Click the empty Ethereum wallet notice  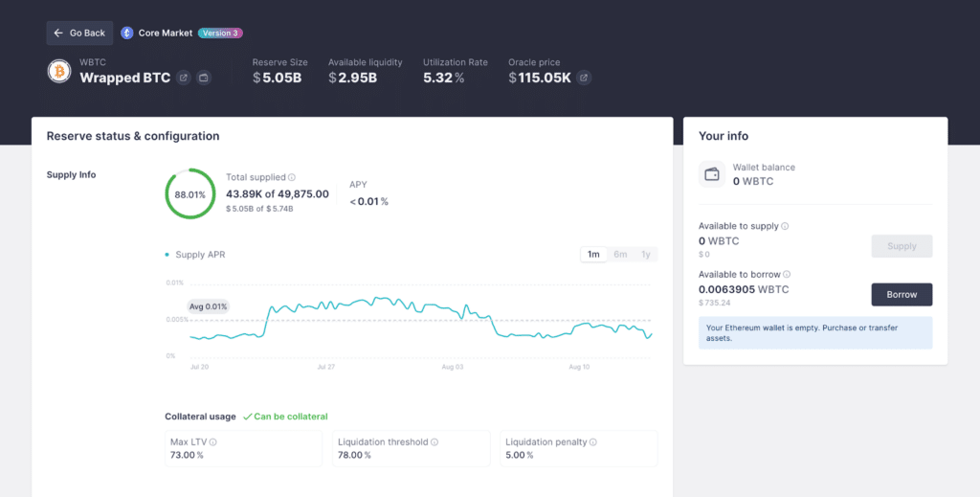click(x=815, y=332)
